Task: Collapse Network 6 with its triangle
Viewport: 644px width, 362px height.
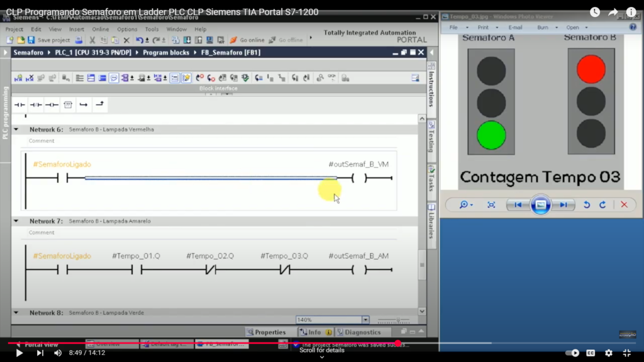Action: pos(16,129)
